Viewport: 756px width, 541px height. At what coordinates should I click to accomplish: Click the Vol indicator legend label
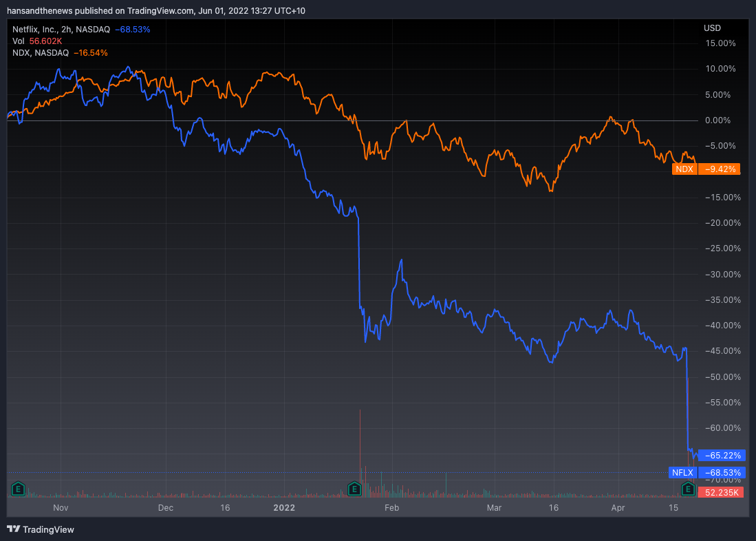pyautogui.click(x=19, y=41)
